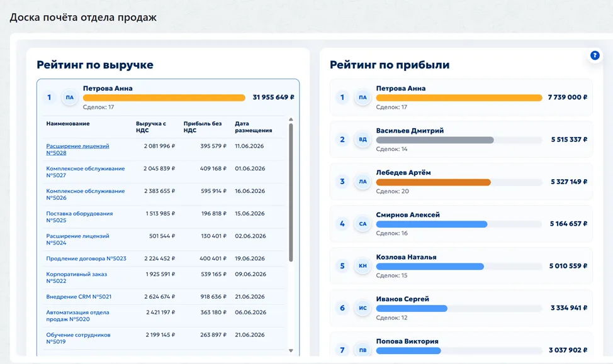Click the blue question mark help icon
Viewport: 613px width, 364px height.
click(x=595, y=55)
